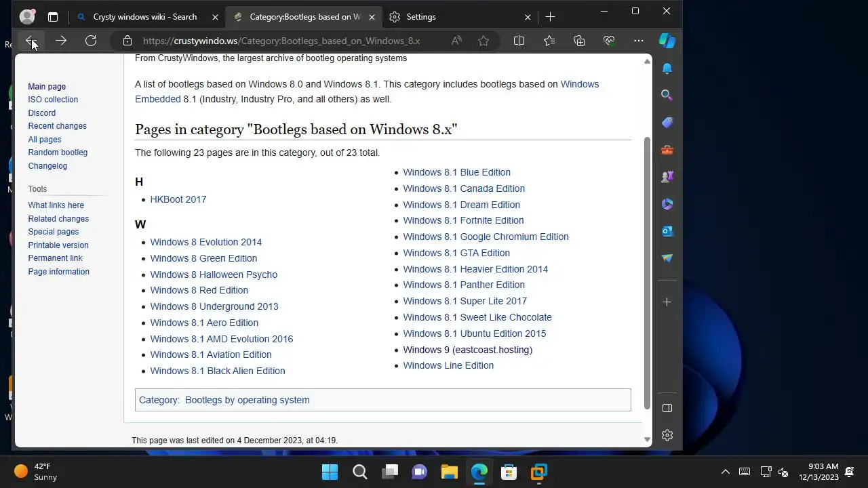This screenshot has width=868, height=488.
Task: Add sidebar app with plus icon
Action: (667, 302)
